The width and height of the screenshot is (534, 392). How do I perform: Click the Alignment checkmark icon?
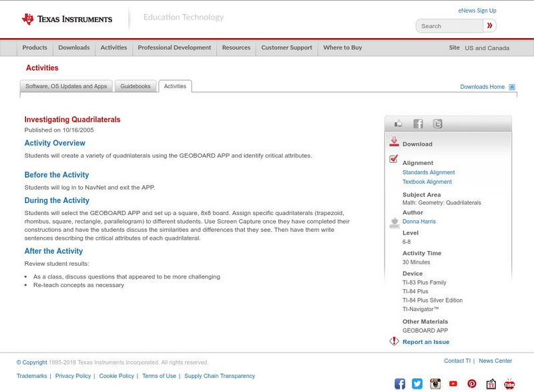394,159
